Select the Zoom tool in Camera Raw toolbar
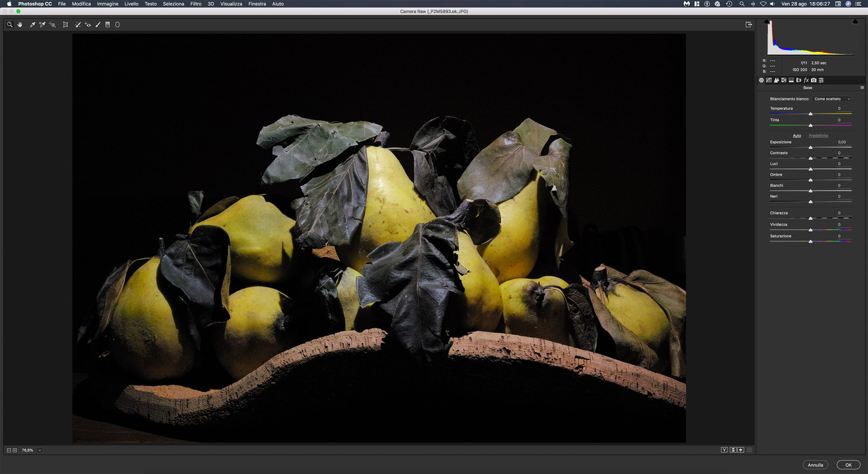 (9, 24)
